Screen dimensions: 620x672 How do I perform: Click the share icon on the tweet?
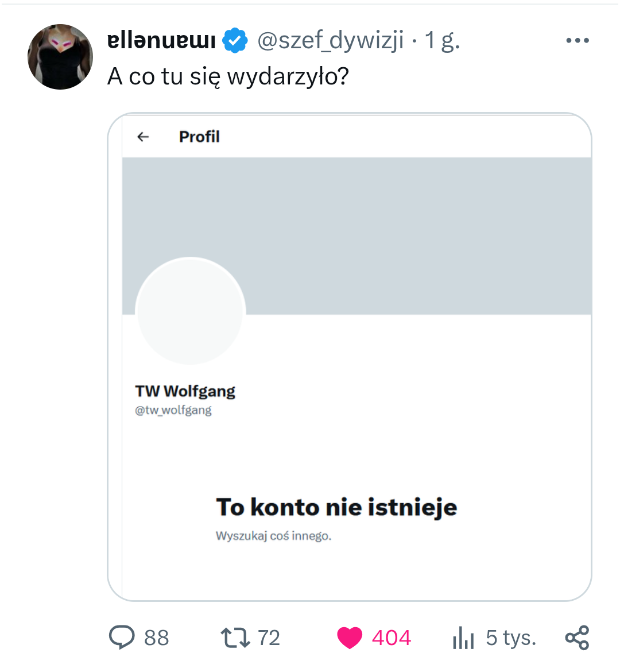point(577,638)
